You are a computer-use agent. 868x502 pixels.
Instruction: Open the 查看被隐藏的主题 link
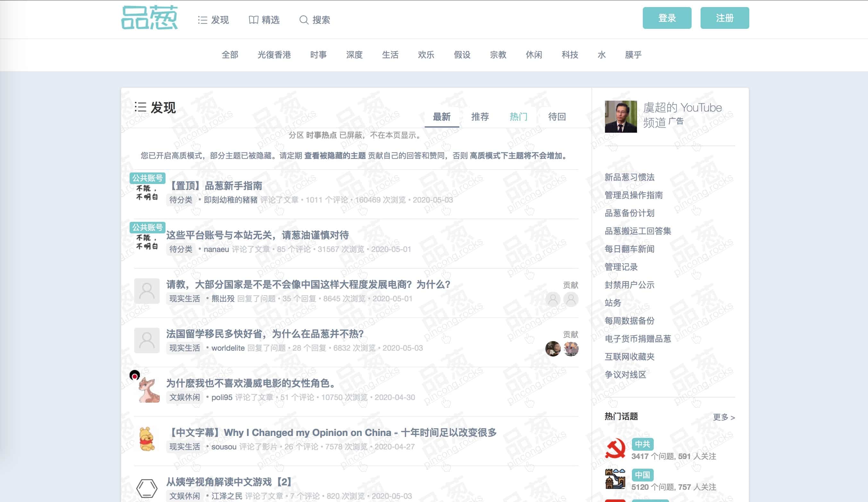pyautogui.click(x=335, y=155)
